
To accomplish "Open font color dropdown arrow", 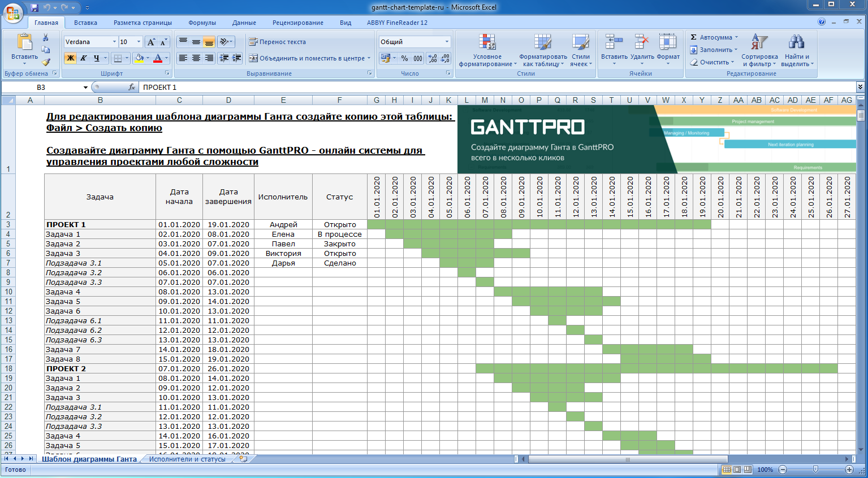I will click(x=167, y=58).
